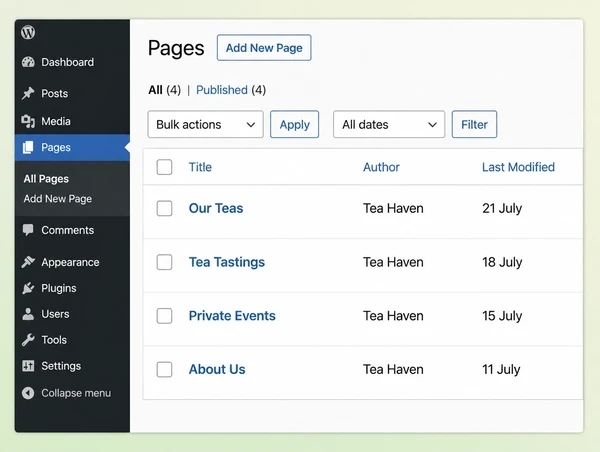The height and width of the screenshot is (452, 600).
Task: Open the Users menu label
Action: click(x=55, y=314)
